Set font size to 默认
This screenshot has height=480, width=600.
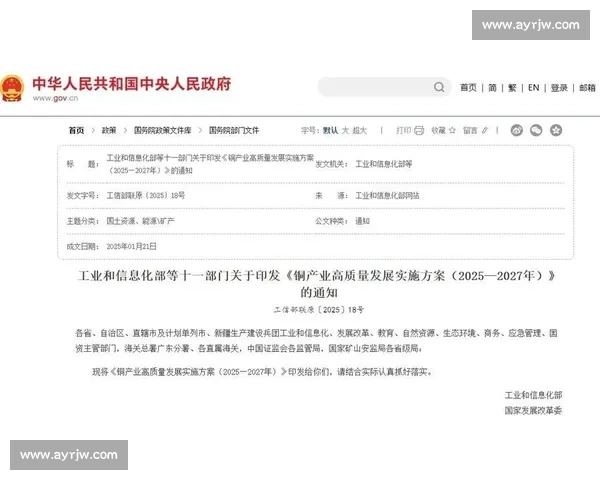coord(330,131)
